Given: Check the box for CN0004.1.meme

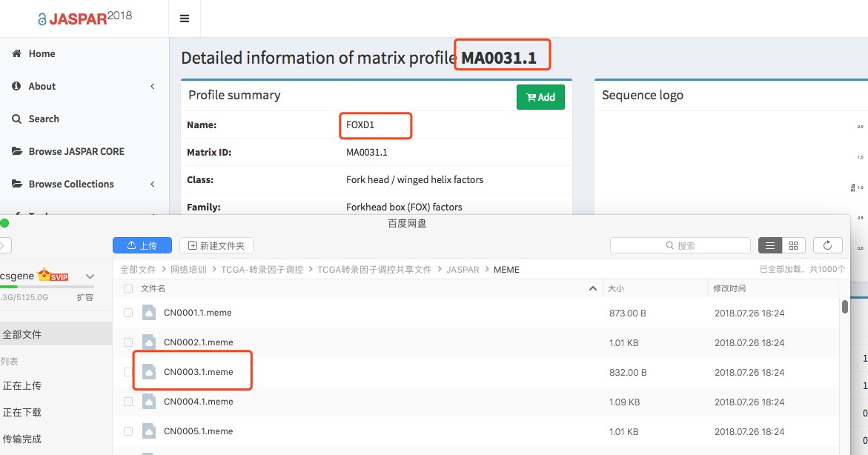Looking at the screenshot, I should (128, 402).
